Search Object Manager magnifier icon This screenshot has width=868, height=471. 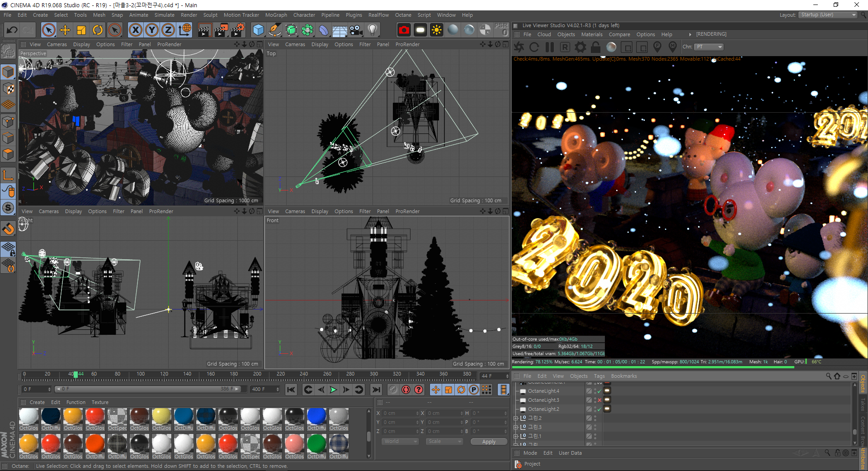pyautogui.click(x=828, y=376)
